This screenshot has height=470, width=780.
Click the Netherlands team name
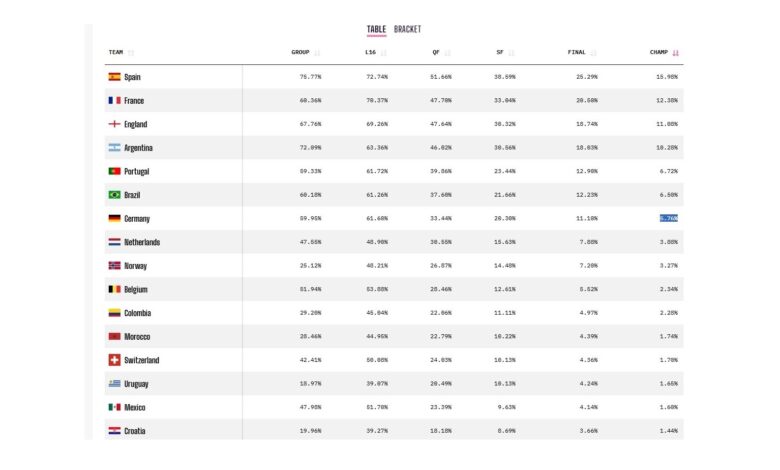click(x=142, y=242)
